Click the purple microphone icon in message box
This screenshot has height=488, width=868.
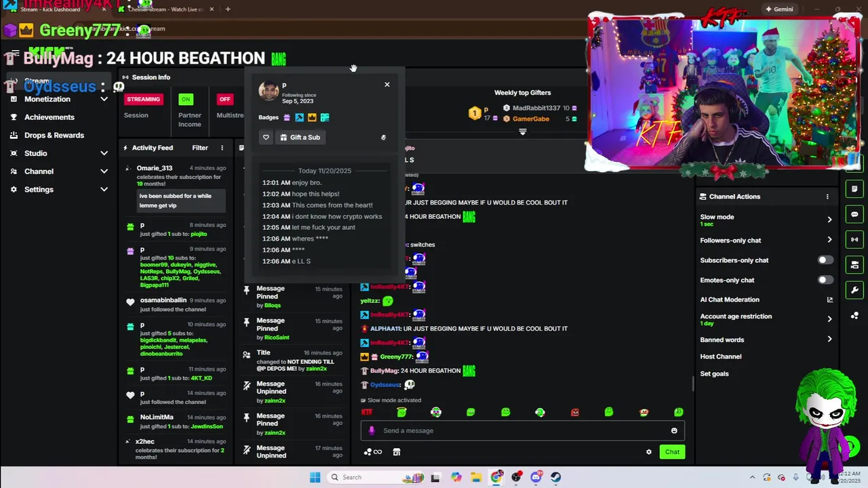click(x=372, y=430)
